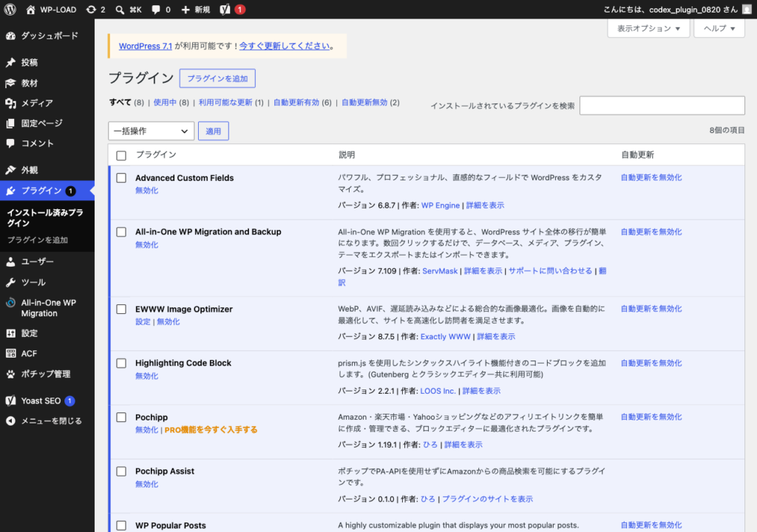Deactivate Pochipp Assist via 無効化
The height and width of the screenshot is (532, 757).
[147, 484]
